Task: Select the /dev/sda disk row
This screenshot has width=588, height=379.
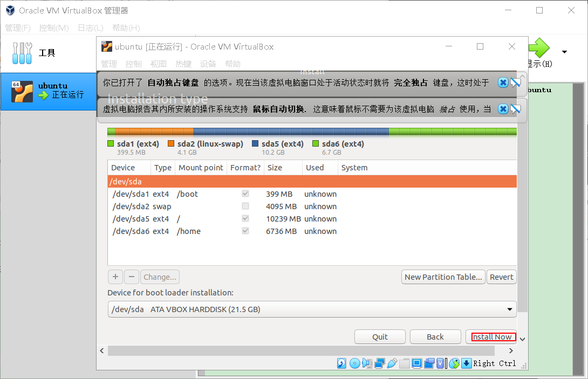Action: (312, 182)
